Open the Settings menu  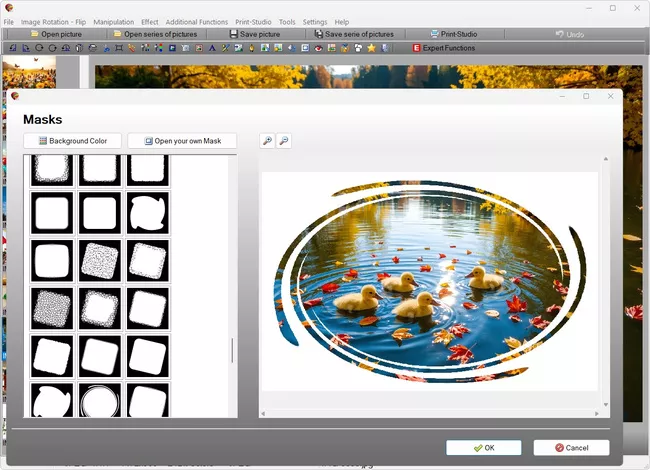315,22
